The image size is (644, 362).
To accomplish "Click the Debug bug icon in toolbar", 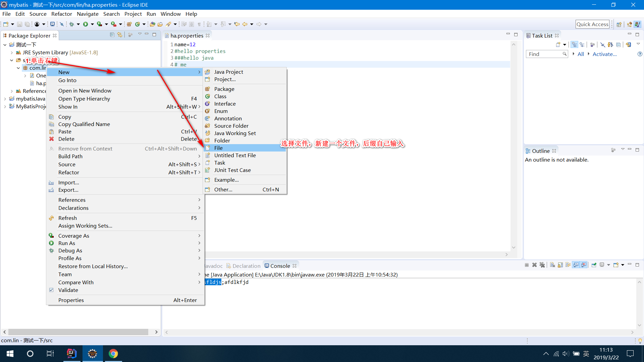I will pyautogui.click(x=71, y=24).
